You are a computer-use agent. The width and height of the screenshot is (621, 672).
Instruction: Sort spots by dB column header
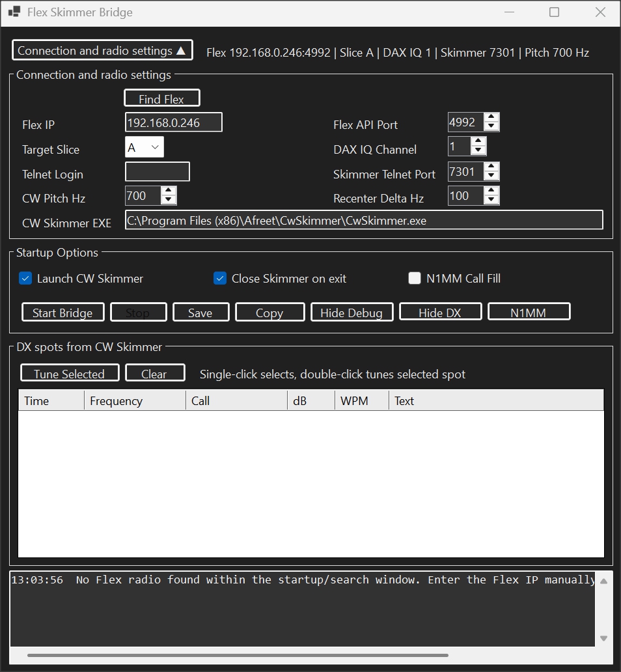coord(311,400)
